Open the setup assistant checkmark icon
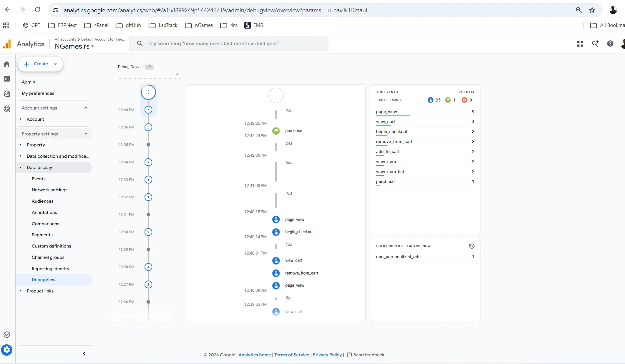The image size is (625, 364). click(7, 335)
